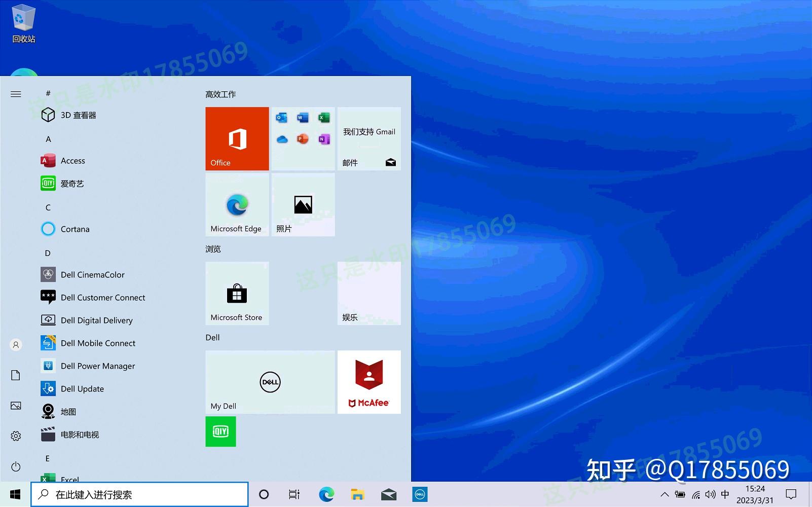The width and height of the screenshot is (812, 507).
Task: Open the My Dell tile
Action: [x=270, y=382]
